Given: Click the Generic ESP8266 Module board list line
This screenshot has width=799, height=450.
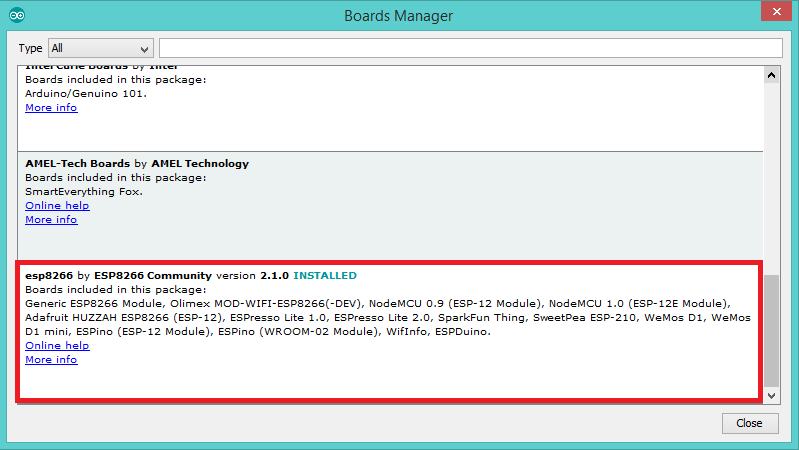Looking at the screenshot, I should pyautogui.click(x=378, y=304).
